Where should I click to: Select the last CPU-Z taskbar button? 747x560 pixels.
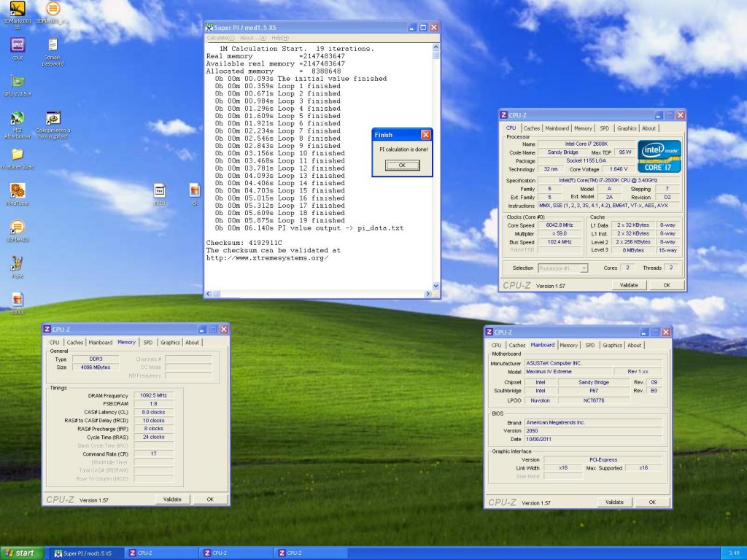click(x=311, y=553)
